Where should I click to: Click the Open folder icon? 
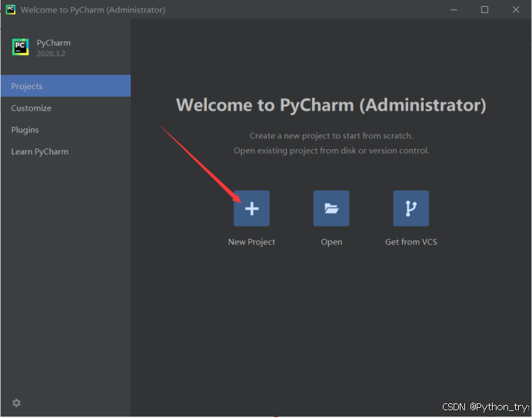331,208
